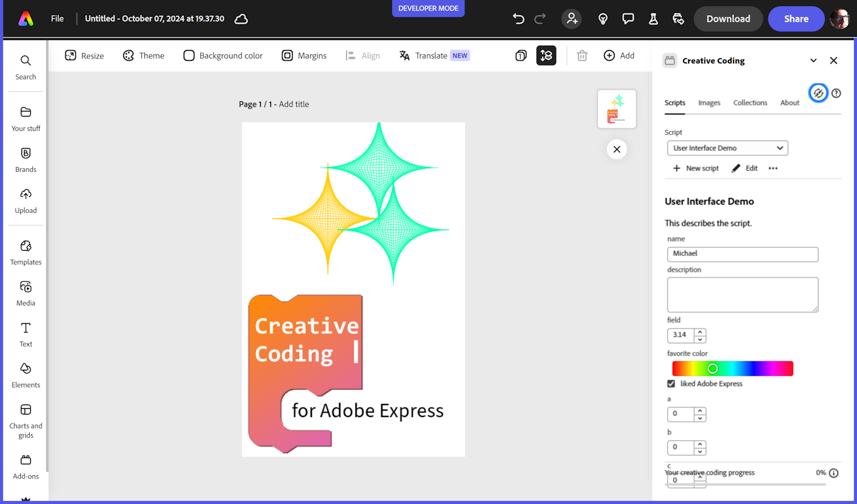Open the Brands panel
This screenshot has width=857, height=504.
[x=26, y=160]
